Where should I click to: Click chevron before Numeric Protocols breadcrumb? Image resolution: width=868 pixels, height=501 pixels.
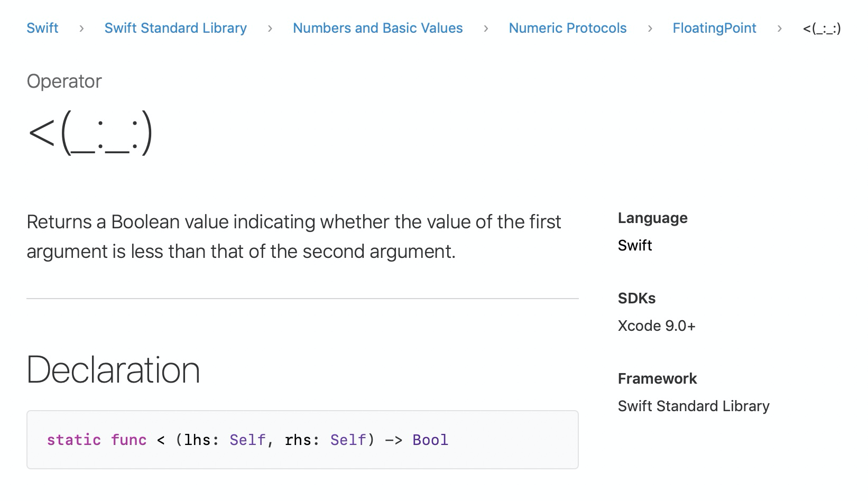click(x=486, y=29)
